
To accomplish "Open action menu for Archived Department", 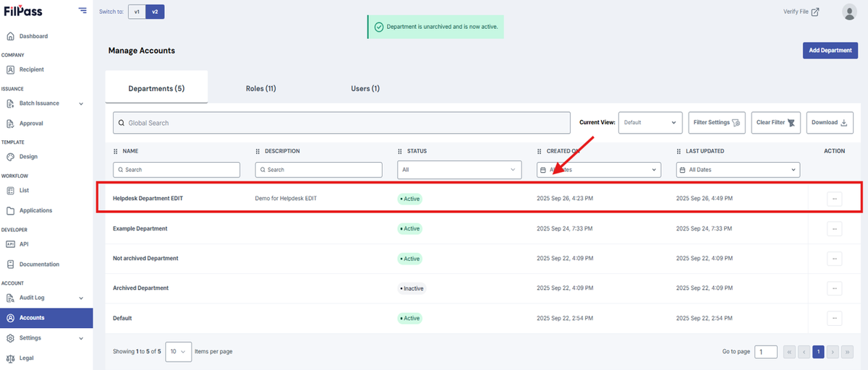I will coord(834,288).
